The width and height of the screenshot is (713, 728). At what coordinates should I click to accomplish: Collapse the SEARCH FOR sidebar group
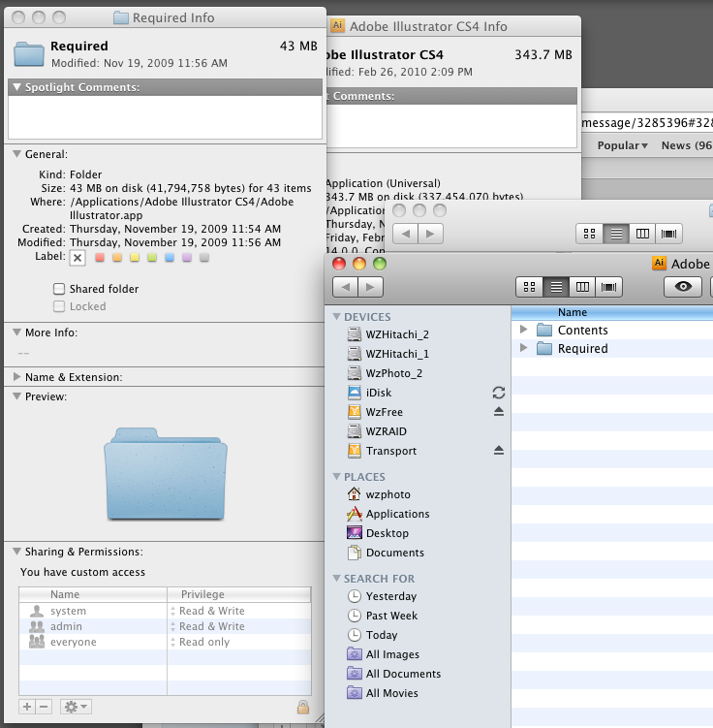(x=337, y=579)
